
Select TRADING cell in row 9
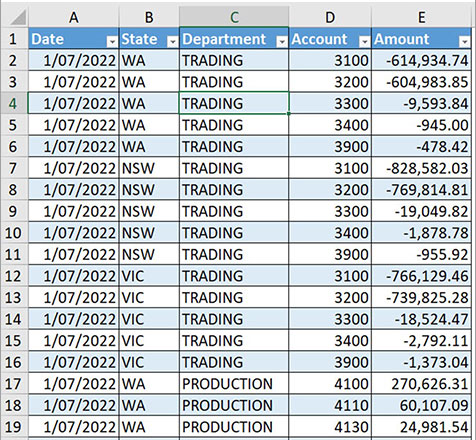click(x=234, y=211)
